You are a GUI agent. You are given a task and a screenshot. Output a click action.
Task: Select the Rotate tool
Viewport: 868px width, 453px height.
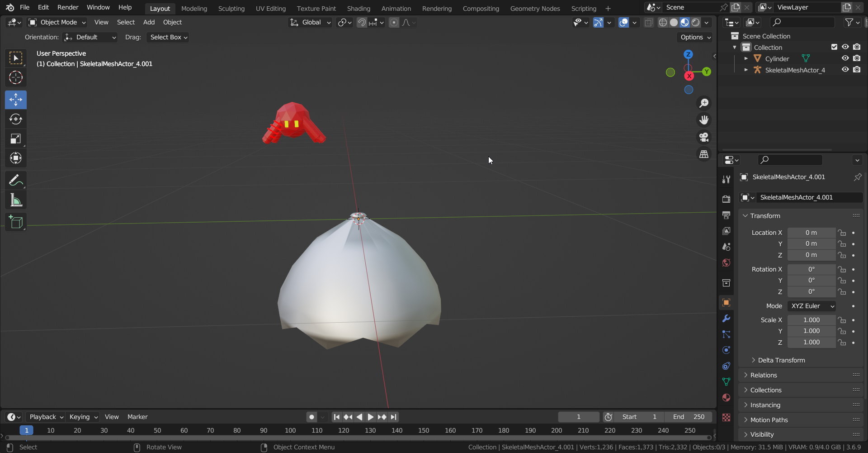[x=16, y=119]
